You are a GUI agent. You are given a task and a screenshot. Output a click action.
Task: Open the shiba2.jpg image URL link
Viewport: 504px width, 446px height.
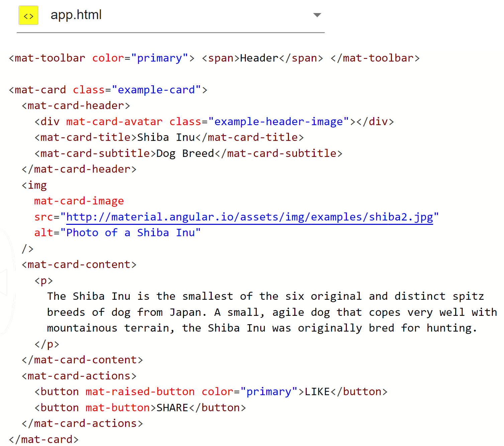point(249,217)
